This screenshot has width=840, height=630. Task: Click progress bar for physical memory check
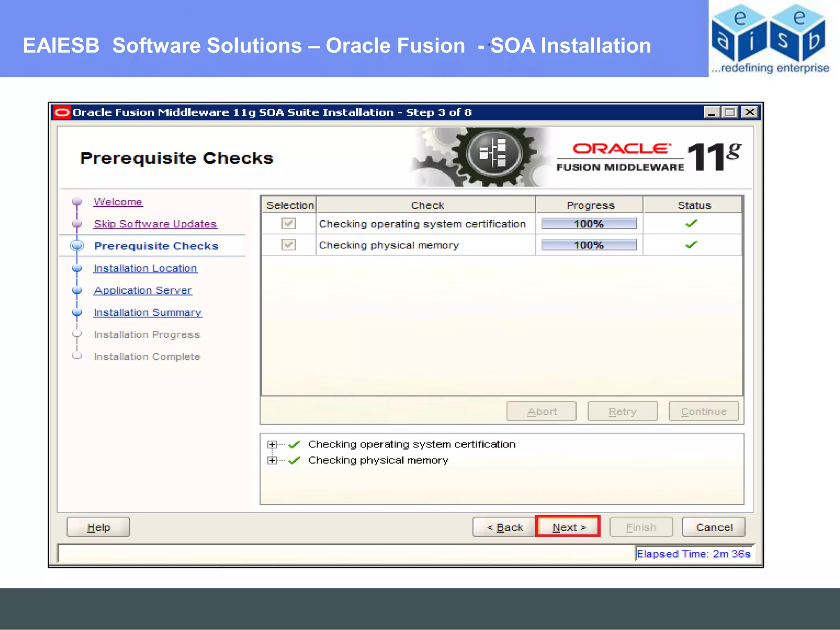[589, 245]
